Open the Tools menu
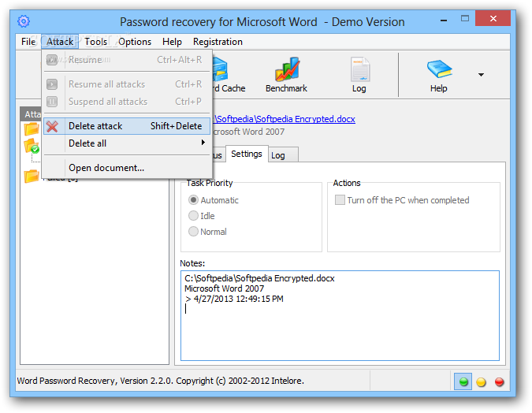The width and height of the screenshot is (532, 413). coord(95,42)
